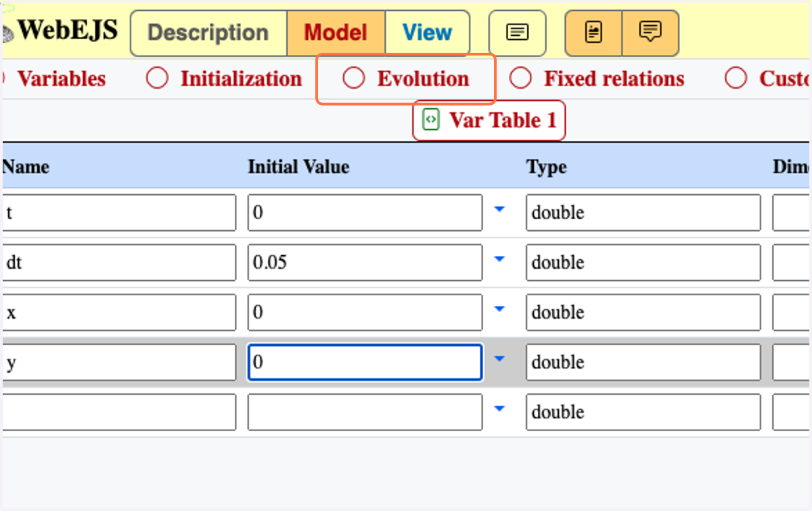
Task: Click the type field of row y
Action: coord(643,362)
